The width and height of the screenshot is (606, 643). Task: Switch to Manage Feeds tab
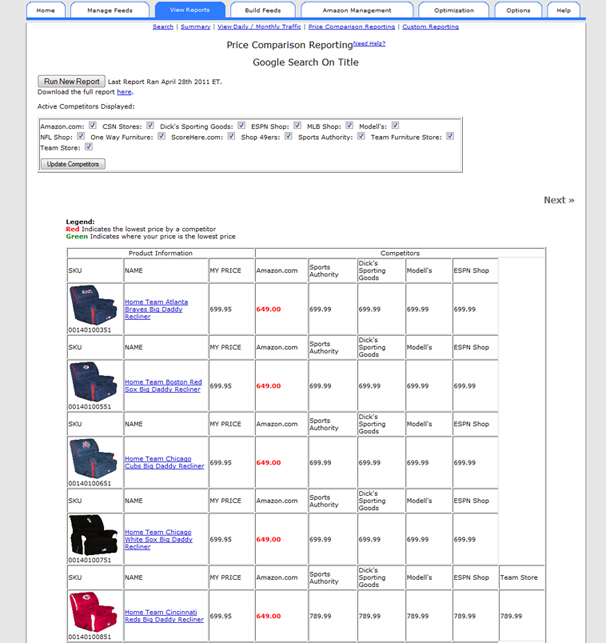click(110, 10)
